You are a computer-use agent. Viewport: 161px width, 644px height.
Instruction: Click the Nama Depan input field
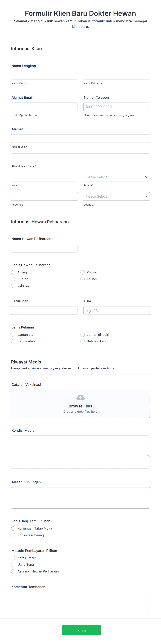click(x=44, y=75)
